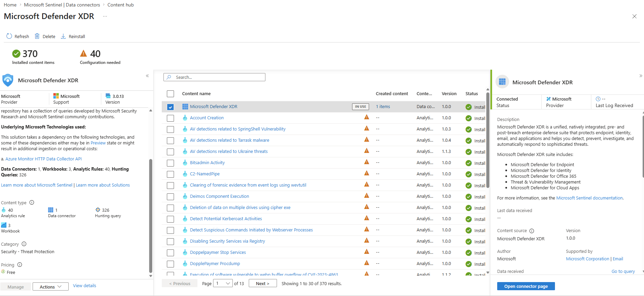This screenshot has width=644, height=296.
Task: Open Disabling Security Services via Registry rule
Action: (x=227, y=241)
